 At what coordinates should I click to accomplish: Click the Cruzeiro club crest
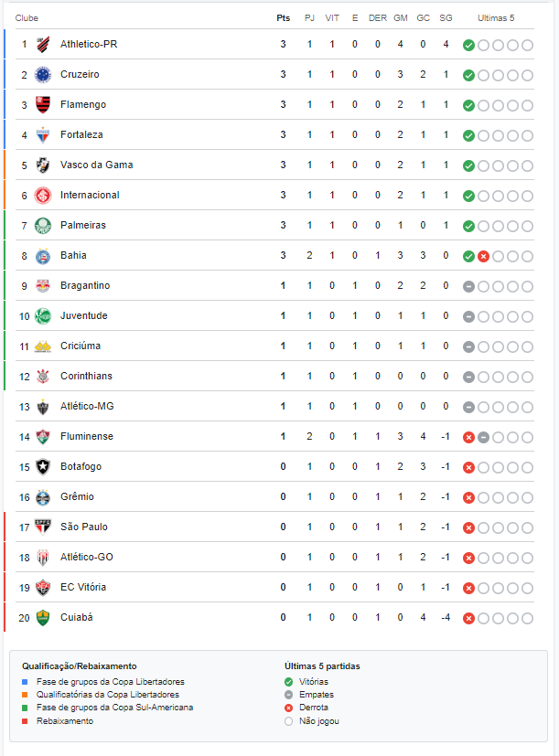pyautogui.click(x=43, y=75)
